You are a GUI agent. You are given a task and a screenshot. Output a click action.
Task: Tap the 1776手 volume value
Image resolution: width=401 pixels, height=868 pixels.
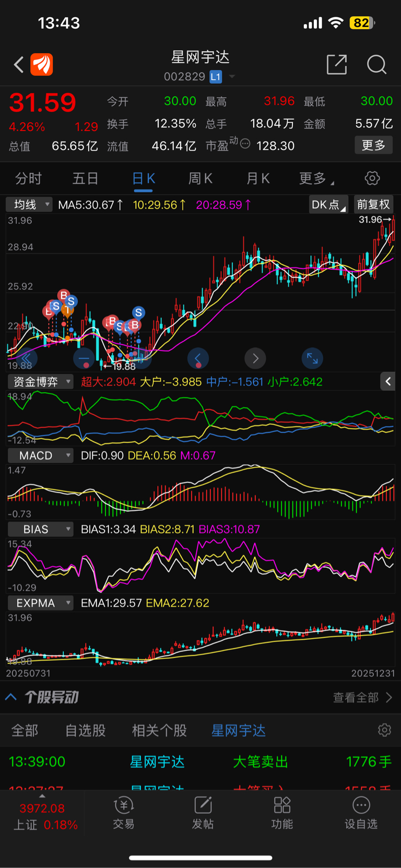[369, 762]
